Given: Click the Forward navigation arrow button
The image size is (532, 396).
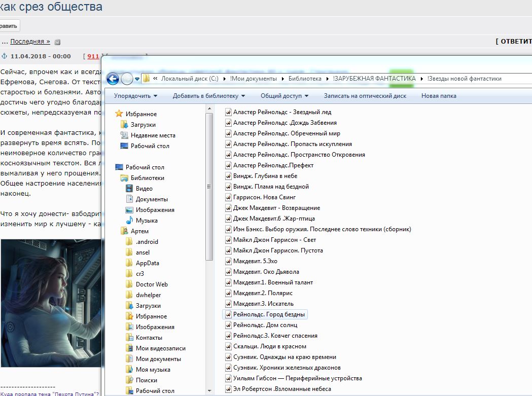Looking at the screenshot, I should pyautogui.click(x=127, y=79).
